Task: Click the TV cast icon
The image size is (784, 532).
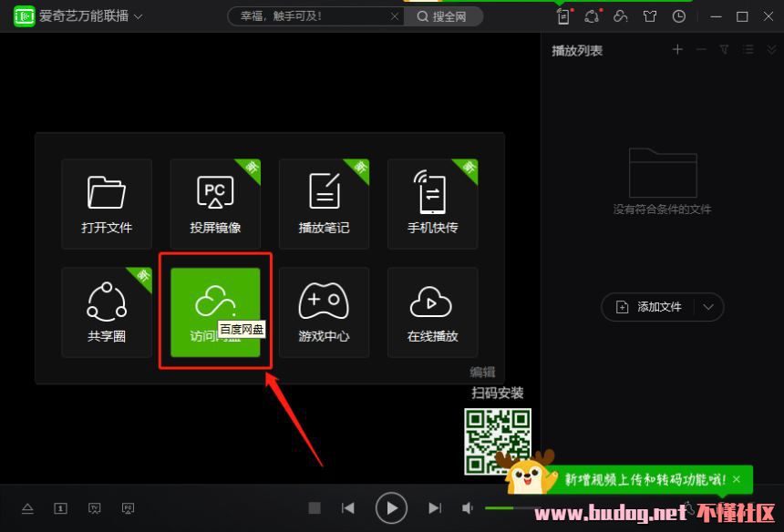Action: (x=94, y=508)
